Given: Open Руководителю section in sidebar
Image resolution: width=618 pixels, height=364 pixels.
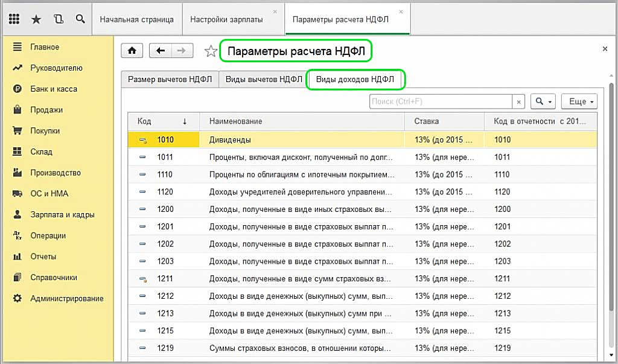Looking at the screenshot, I should tap(56, 68).
